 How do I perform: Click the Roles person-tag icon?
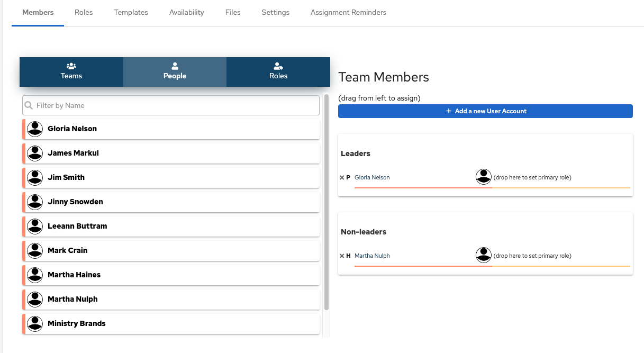tap(278, 66)
